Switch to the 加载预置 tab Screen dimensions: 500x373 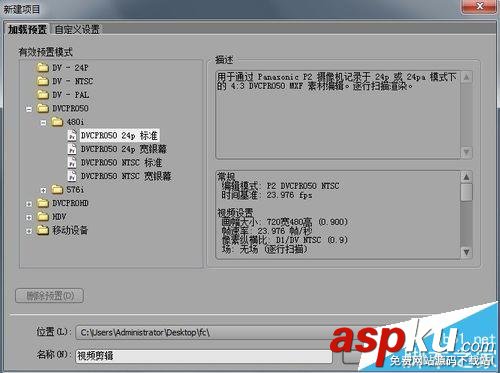click(x=27, y=29)
